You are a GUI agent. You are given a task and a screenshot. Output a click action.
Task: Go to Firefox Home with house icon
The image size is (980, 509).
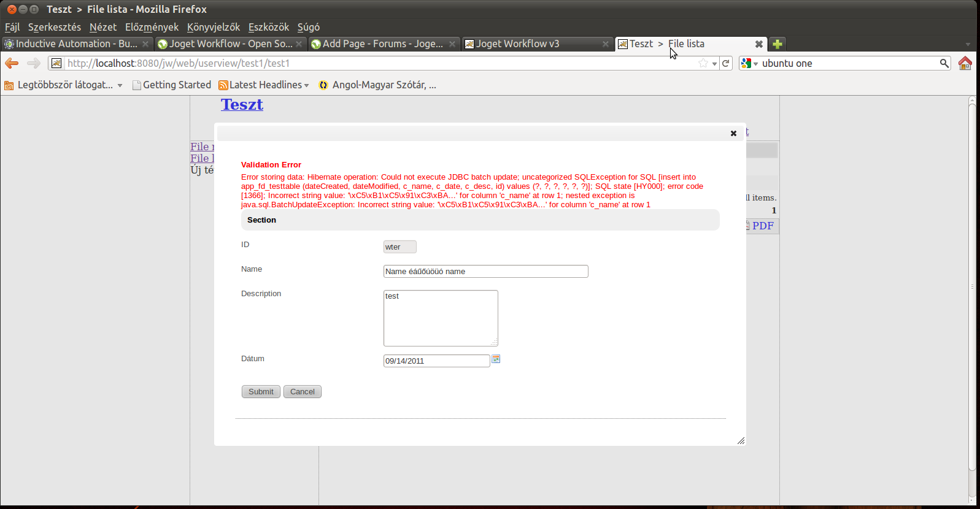[965, 63]
